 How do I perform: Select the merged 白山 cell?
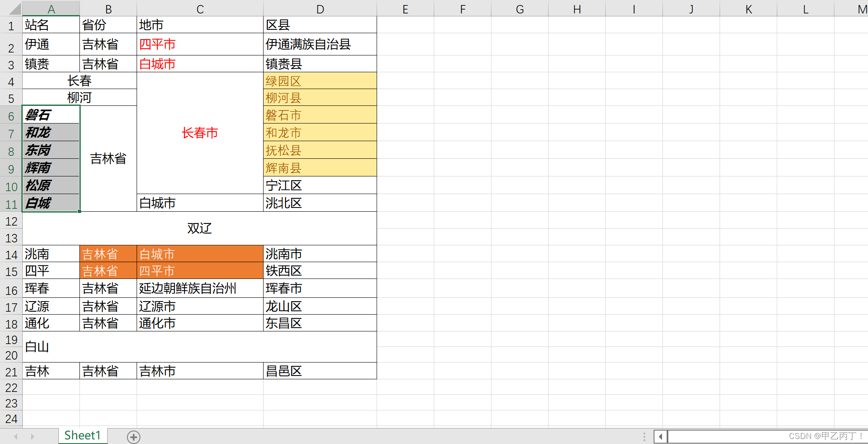click(200, 347)
